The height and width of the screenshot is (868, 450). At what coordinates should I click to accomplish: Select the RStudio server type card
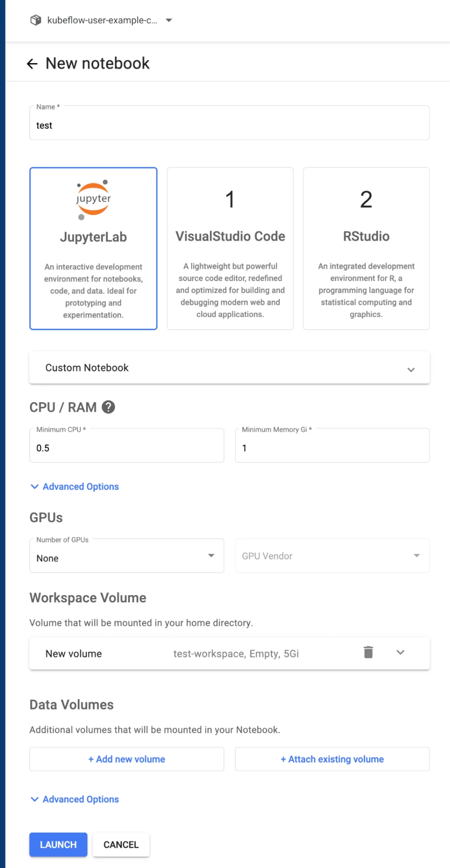coord(366,249)
